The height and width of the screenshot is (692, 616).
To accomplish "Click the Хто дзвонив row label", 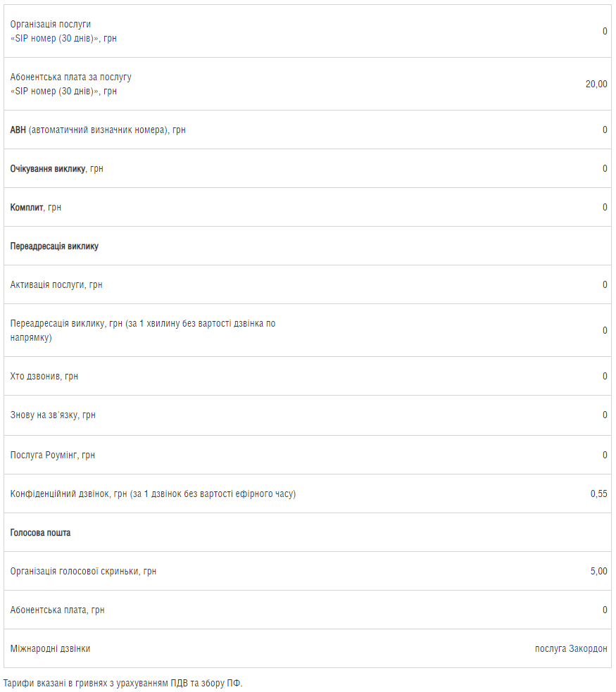I will [x=44, y=376].
